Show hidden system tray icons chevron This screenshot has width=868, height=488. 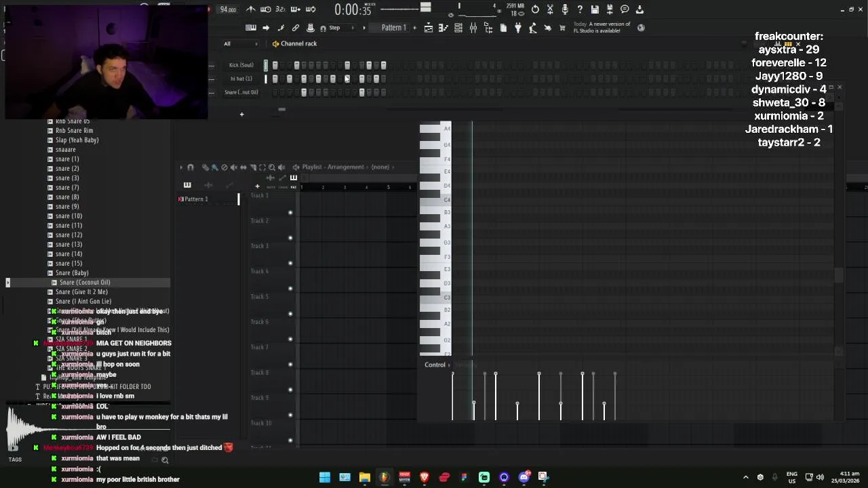[746, 477]
